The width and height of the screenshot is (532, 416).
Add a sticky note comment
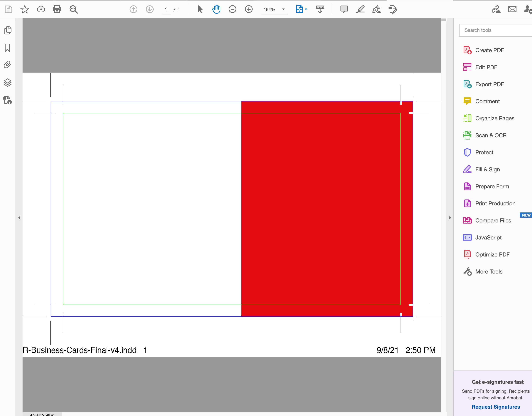point(344,9)
